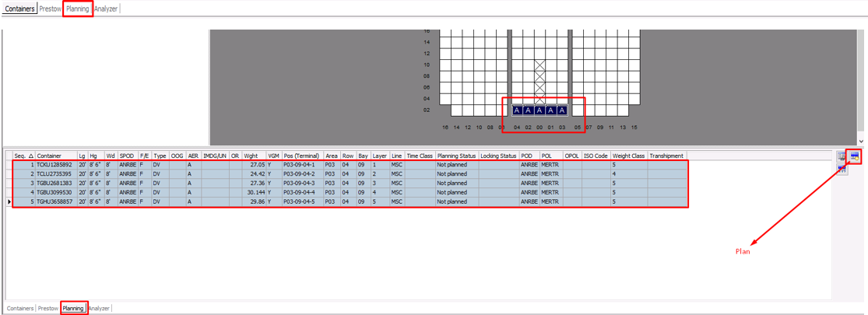Select container TGBU3099530 cell
The image size is (868, 315).
tap(56, 192)
